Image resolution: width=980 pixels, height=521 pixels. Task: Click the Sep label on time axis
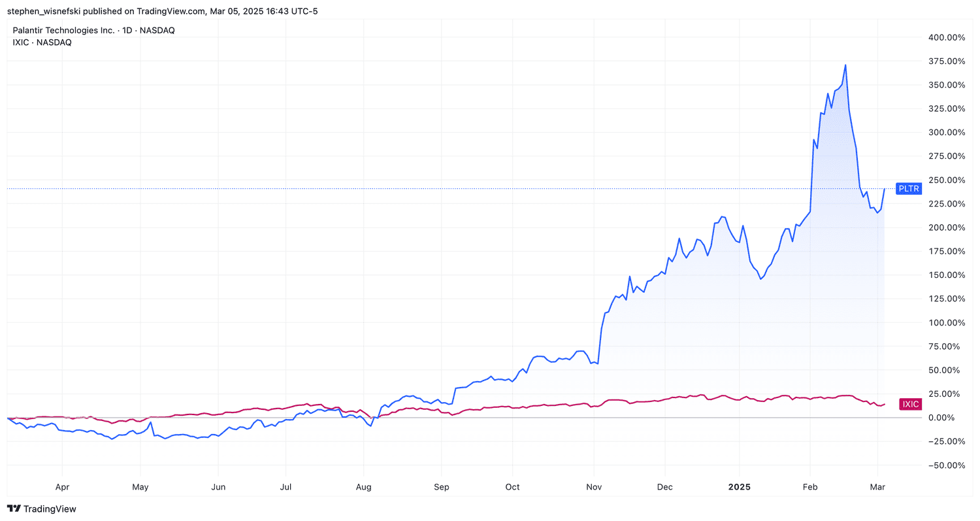click(x=442, y=487)
